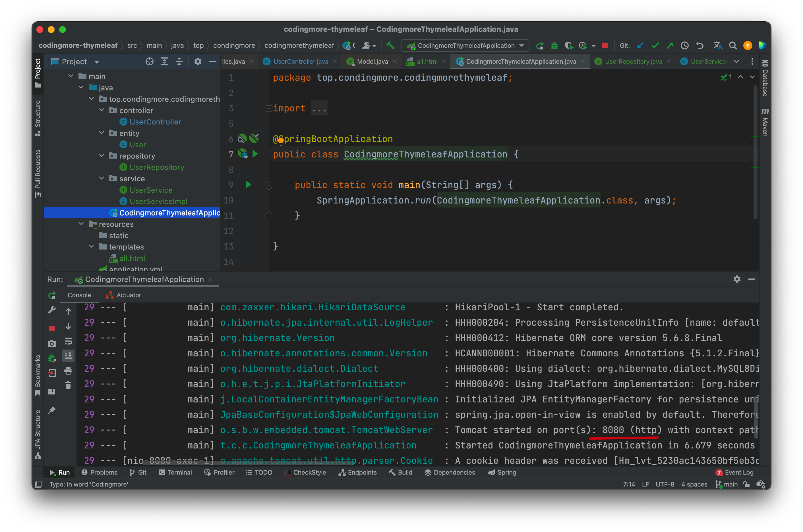
Task: Toggle soft-wrap in the console
Action: [x=68, y=341]
